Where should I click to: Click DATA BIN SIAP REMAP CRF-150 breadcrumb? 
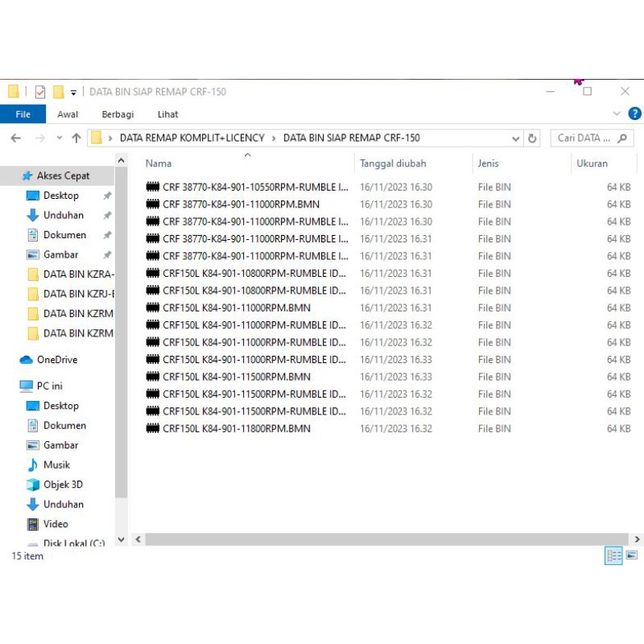[352, 138]
